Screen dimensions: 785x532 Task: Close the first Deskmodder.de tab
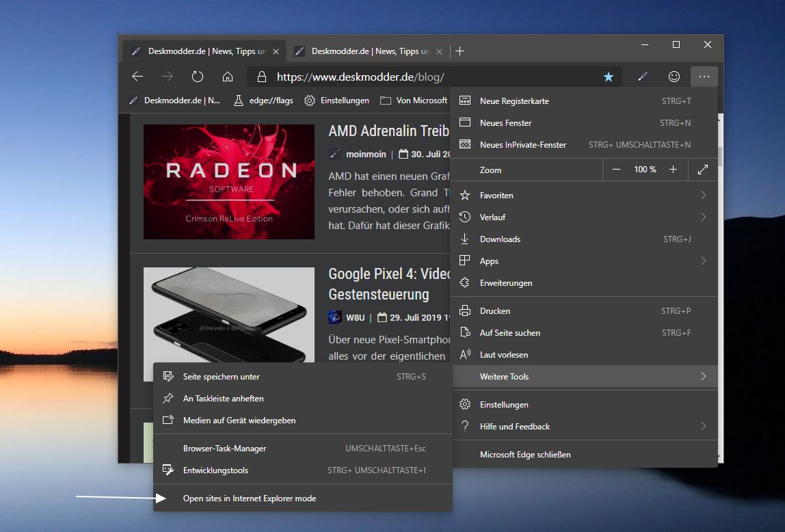tap(276, 51)
